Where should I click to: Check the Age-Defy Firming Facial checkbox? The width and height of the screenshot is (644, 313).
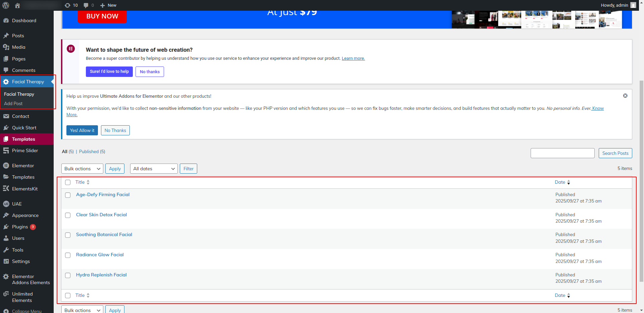tap(68, 195)
